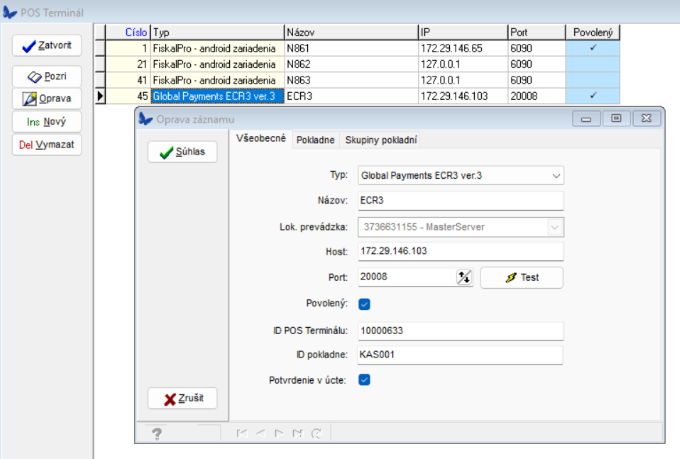
Task: Go to last record navigation icon
Action: click(298, 433)
